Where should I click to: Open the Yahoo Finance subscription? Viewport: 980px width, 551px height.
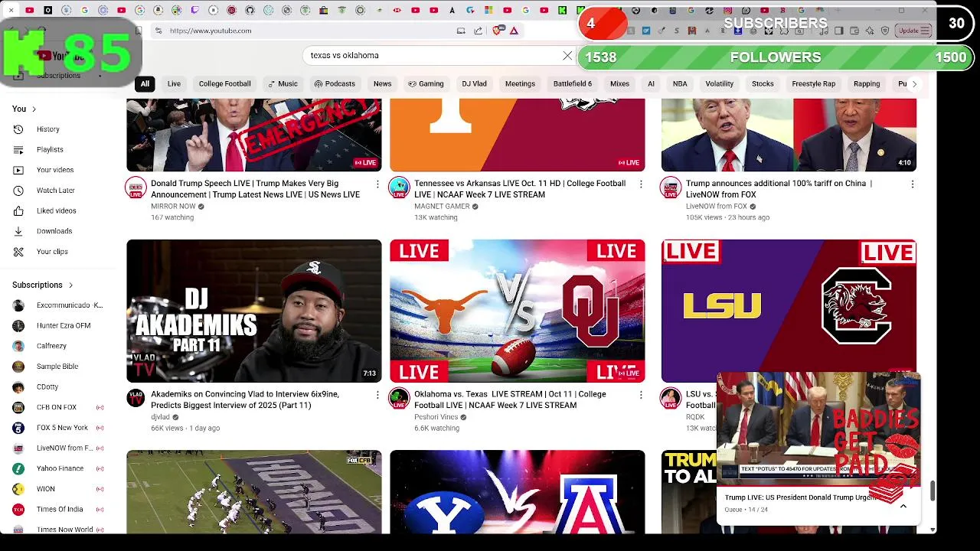(x=57, y=468)
